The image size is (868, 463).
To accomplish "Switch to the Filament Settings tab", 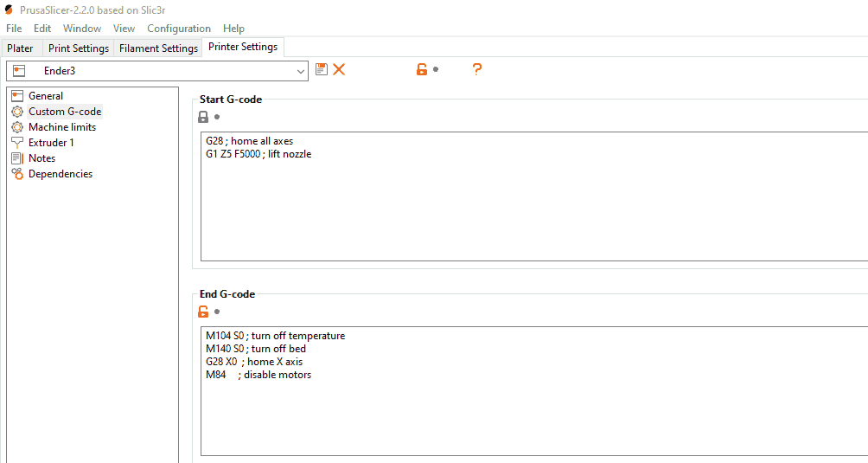I will click(158, 48).
